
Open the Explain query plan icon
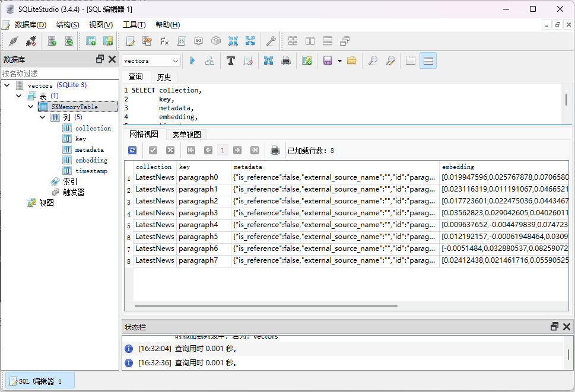coord(209,60)
